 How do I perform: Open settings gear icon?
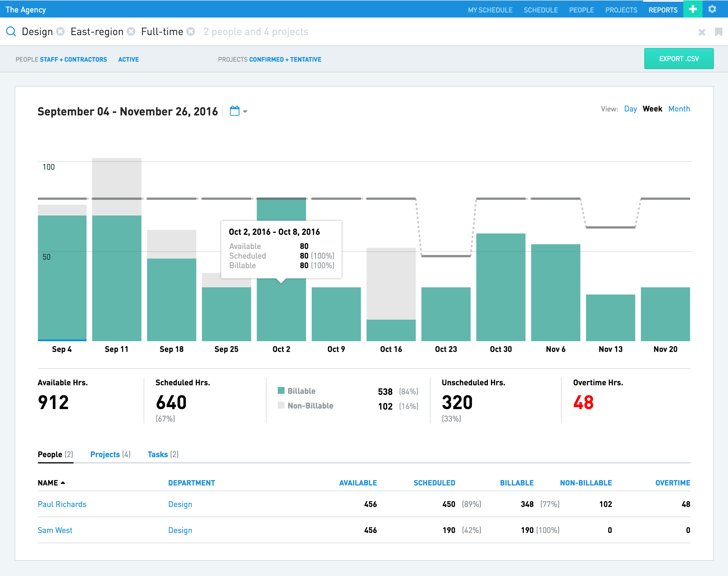pos(712,9)
